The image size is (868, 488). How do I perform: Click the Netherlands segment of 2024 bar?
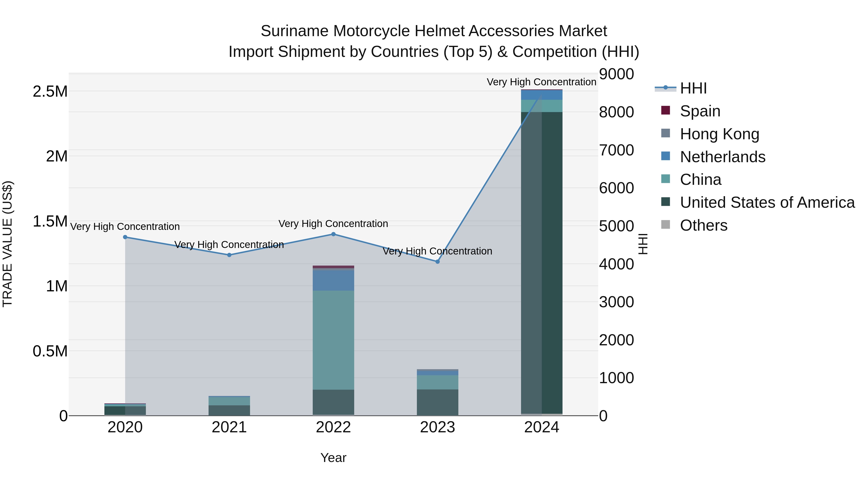tap(542, 95)
